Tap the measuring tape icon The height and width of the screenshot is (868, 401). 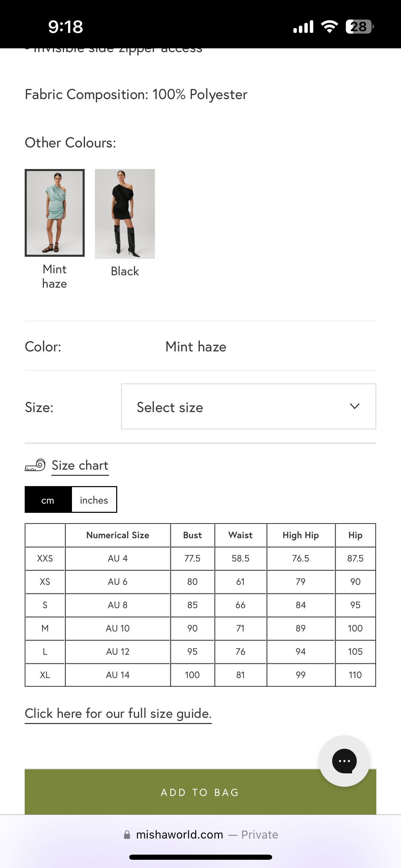click(x=35, y=465)
